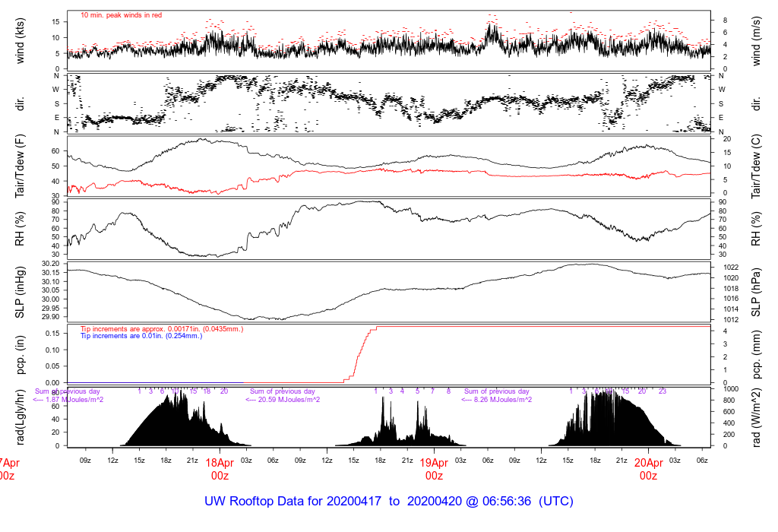Click the "30.00" pressure tick label

pyautogui.click(x=51, y=299)
